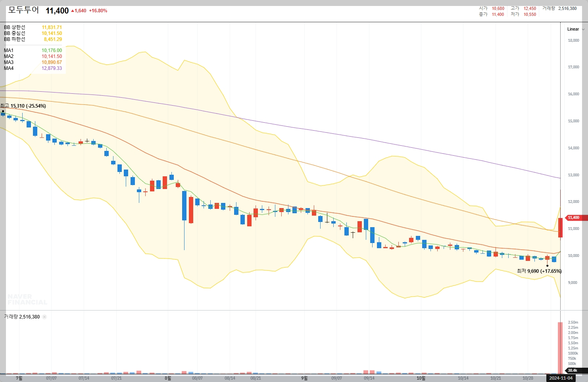Click the 08/07 date axis label
This screenshot has width=588, height=382.
197,378
